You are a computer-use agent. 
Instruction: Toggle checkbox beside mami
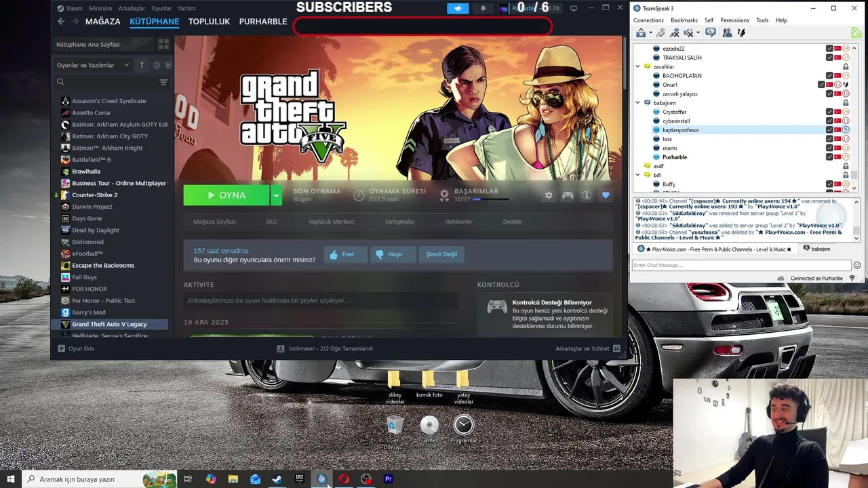(x=829, y=148)
